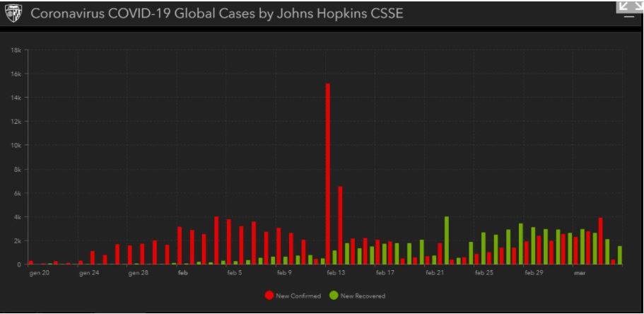This screenshot has height=314, width=644.
Task: Click the 2k y-axis label
Action: [x=18, y=241]
